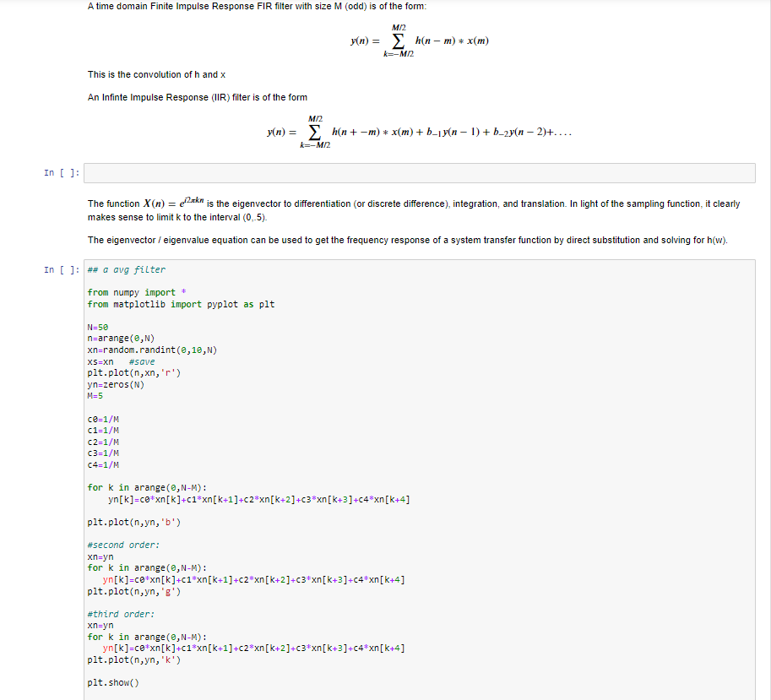Screen dimensions: 771x700
Task: Click the 'xn=random.randint(0,10,N)' line
Action: coord(139,350)
